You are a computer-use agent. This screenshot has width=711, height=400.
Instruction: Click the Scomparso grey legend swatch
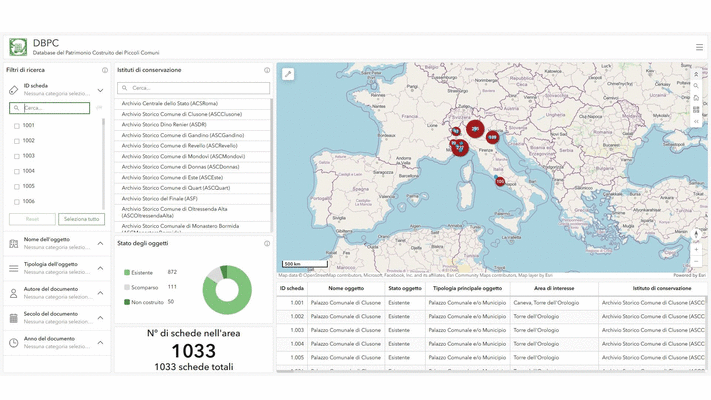tap(127, 287)
